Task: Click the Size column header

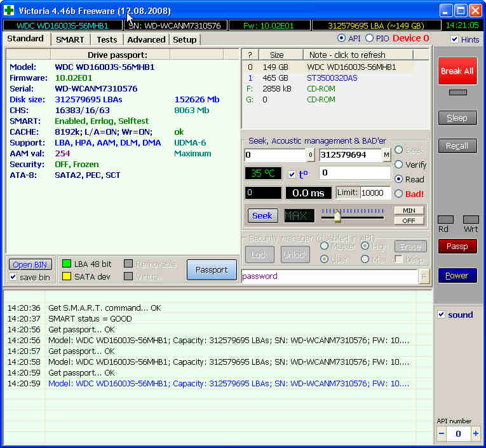Action: pyautogui.click(x=281, y=55)
